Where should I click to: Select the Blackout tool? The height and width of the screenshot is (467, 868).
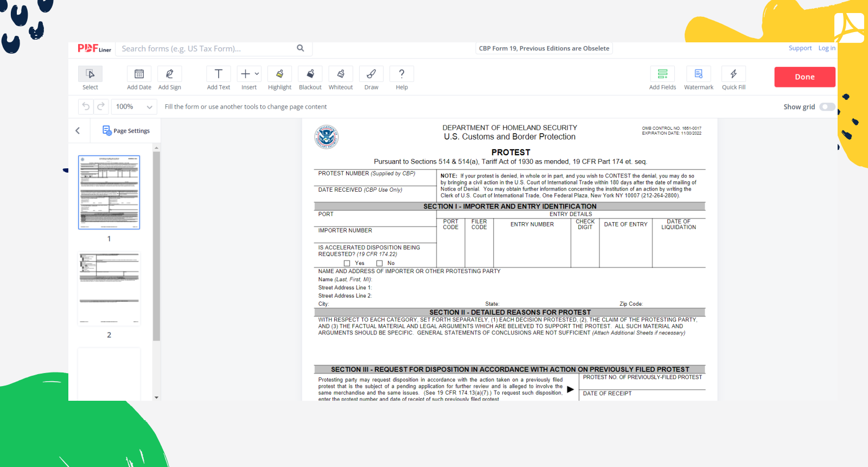pyautogui.click(x=310, y=74)
